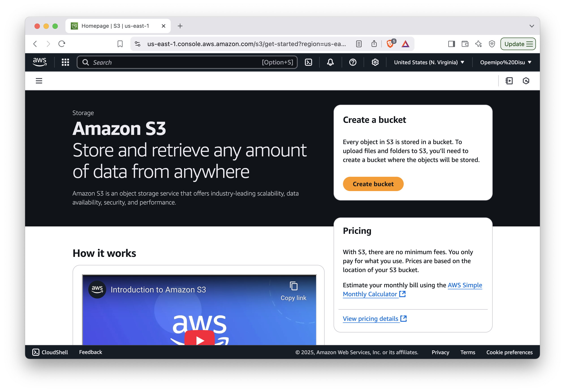Click the Create bucket button
Viewport: 565px width, 392px height.
pyautogui.click(x=373, y=184)
